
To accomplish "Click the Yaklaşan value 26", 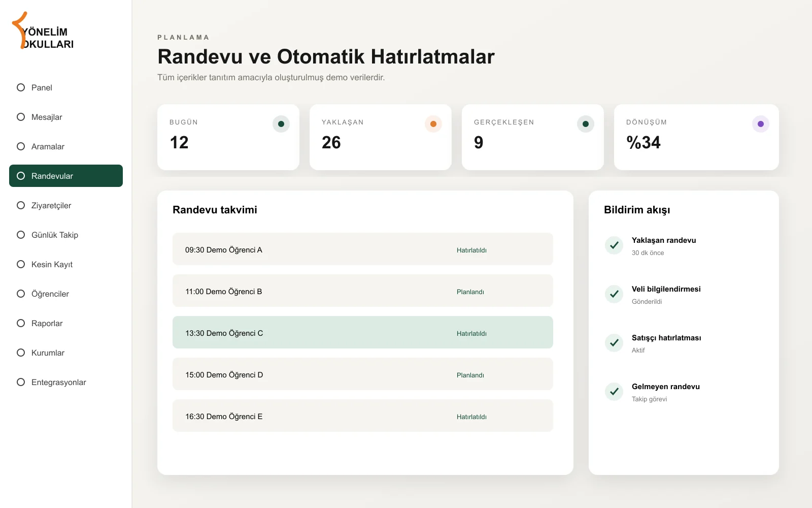I will pos(331,142).
